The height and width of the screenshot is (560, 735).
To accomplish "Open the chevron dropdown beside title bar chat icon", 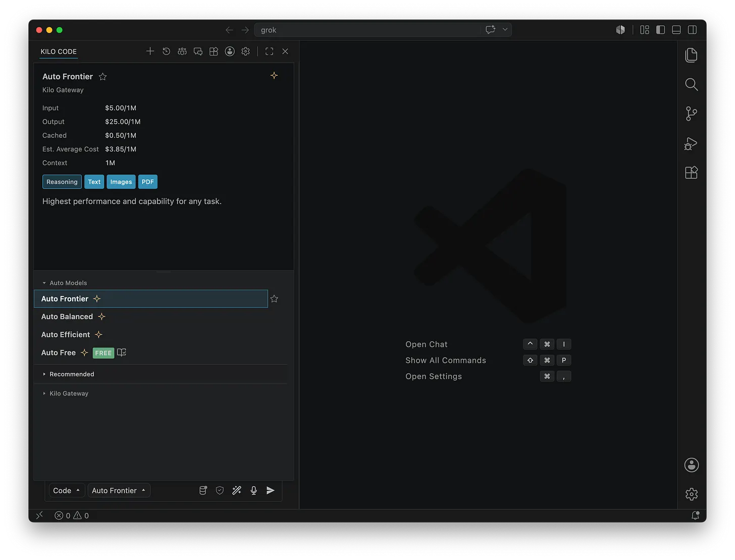I will tap(505, 30).
